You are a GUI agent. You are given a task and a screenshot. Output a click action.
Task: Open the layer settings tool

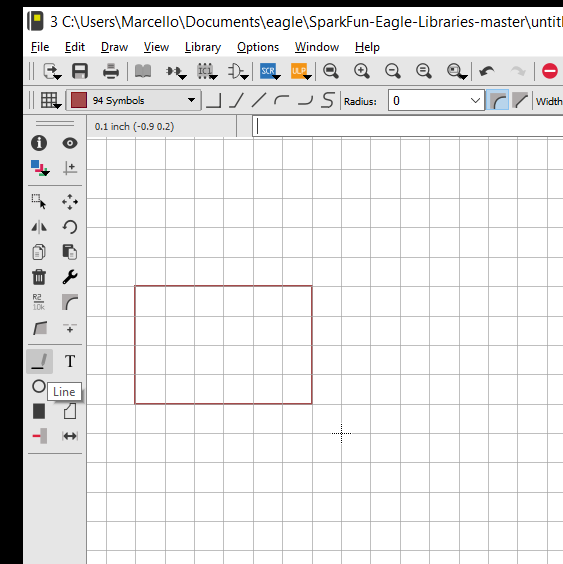pyautogui.click(x=40, y=168)
